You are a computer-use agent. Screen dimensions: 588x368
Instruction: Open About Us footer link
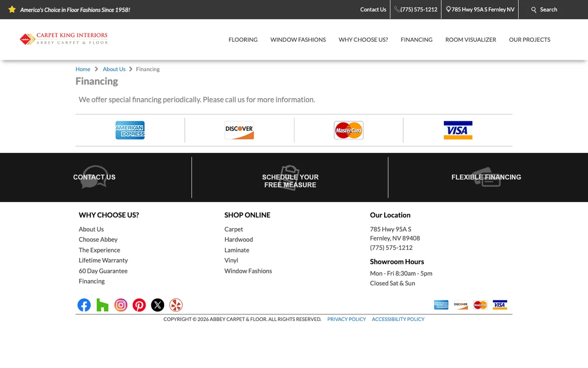91,229
